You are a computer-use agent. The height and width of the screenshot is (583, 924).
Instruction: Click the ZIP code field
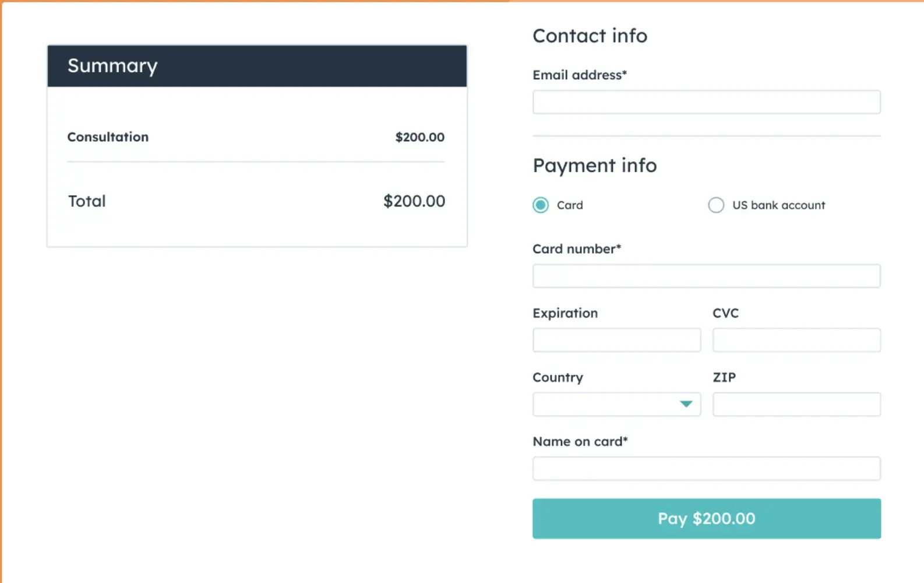point(796,404)
